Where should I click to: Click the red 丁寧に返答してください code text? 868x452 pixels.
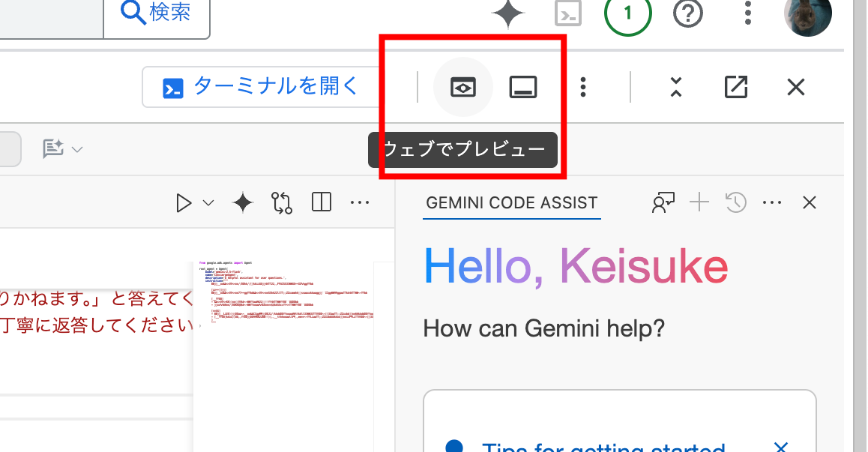coord(97,325)
